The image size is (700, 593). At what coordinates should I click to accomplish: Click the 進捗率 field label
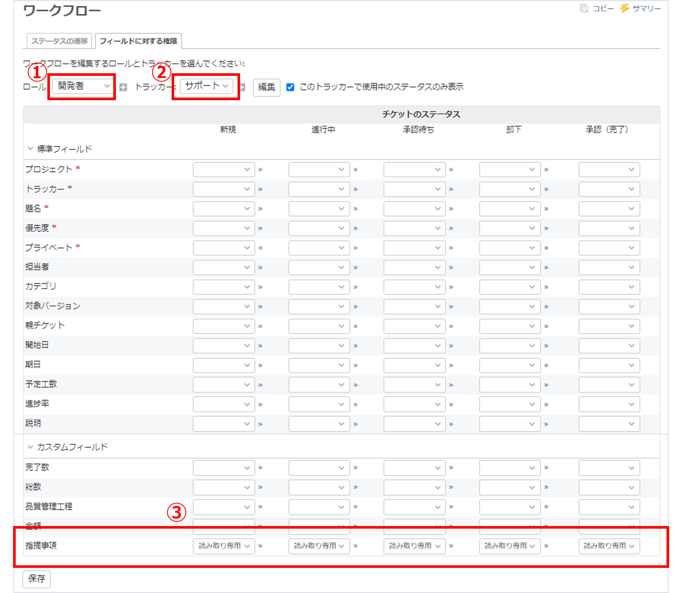(x=37, y=404)
